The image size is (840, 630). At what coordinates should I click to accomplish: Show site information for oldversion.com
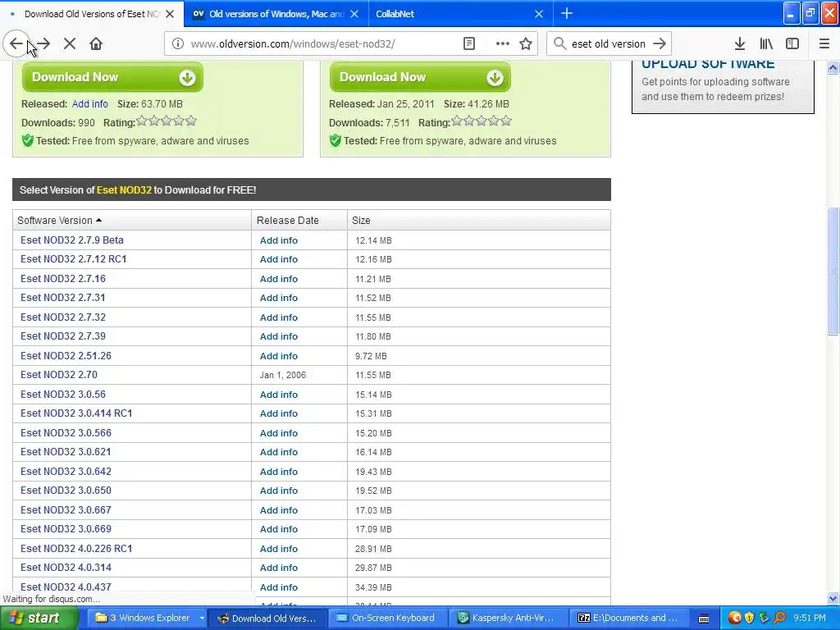(x=177, y=44)
